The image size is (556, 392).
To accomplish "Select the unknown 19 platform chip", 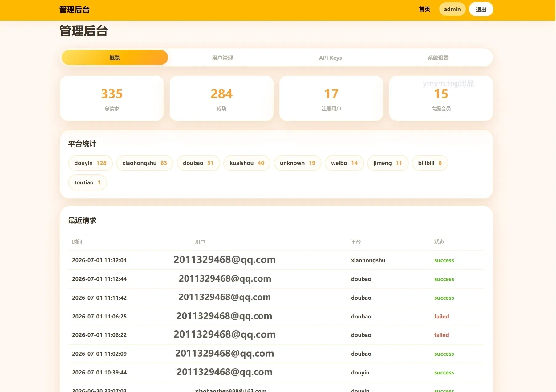I will [x=298, y=163].
